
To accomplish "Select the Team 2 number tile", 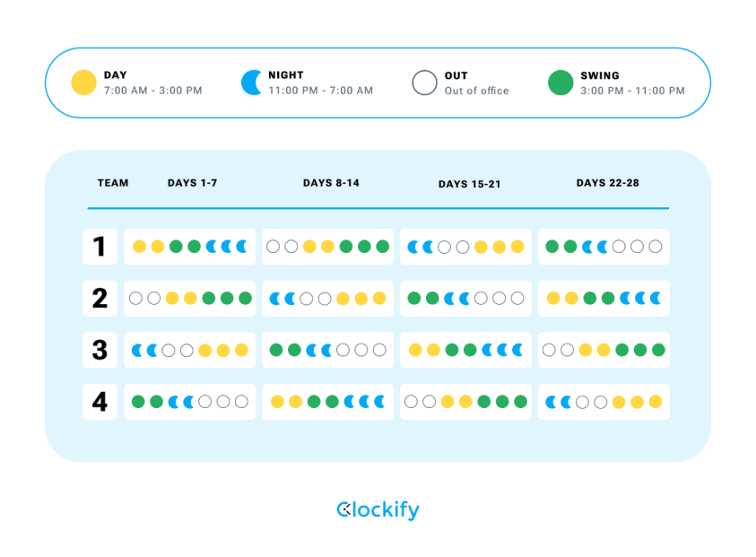I will pyautogui.click(x=100, y=299).
